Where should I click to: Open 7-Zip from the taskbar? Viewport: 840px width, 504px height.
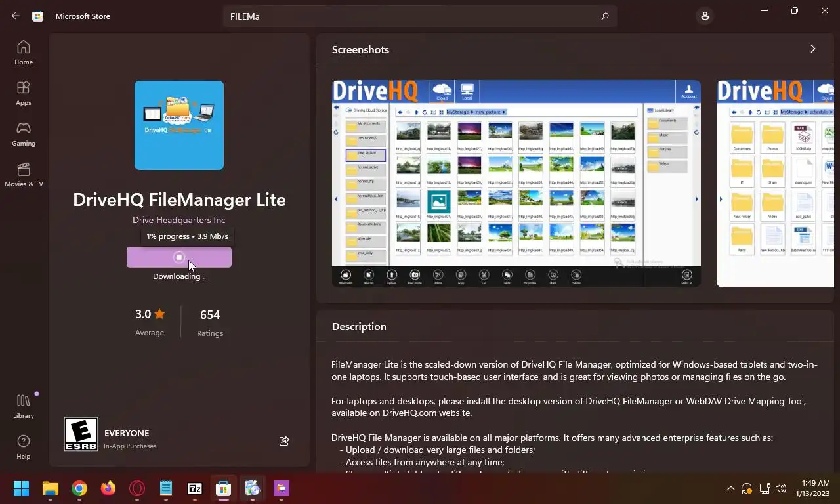(195, 488)
